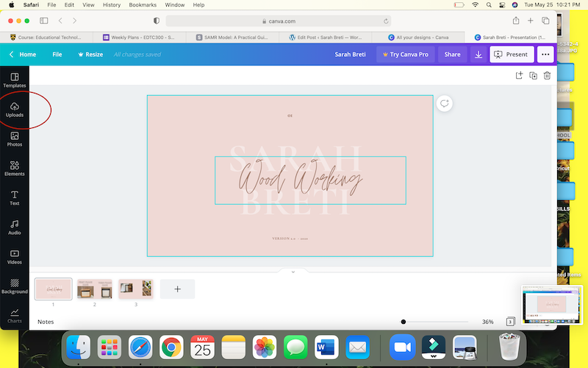Image resolution: width=588 pixels, height=368 pixels.
Task: Open the Videos panel
Action: (x=14, y=257)
